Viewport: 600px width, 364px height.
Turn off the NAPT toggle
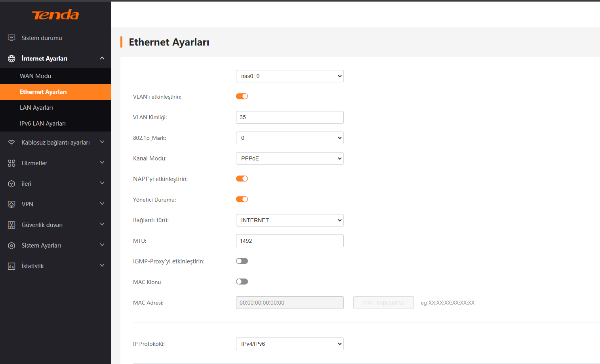coord(242,179)
